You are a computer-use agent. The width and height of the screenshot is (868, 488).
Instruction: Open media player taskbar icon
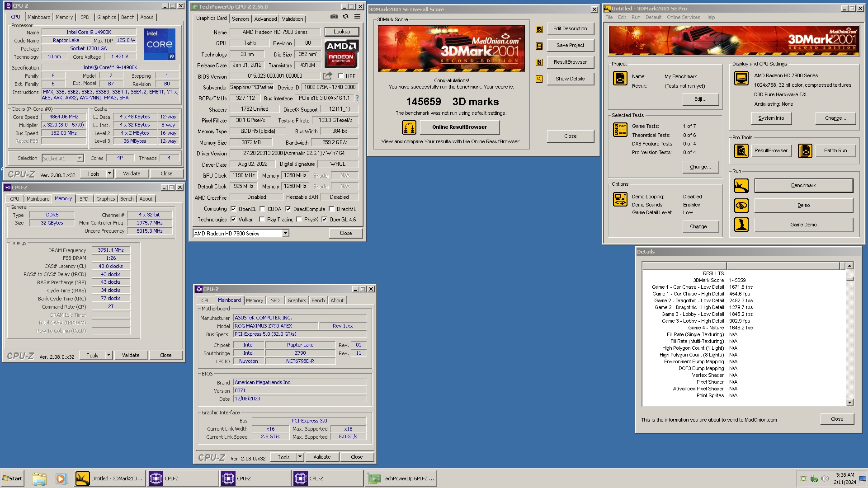pyautogui.click(x=61, y=479)
